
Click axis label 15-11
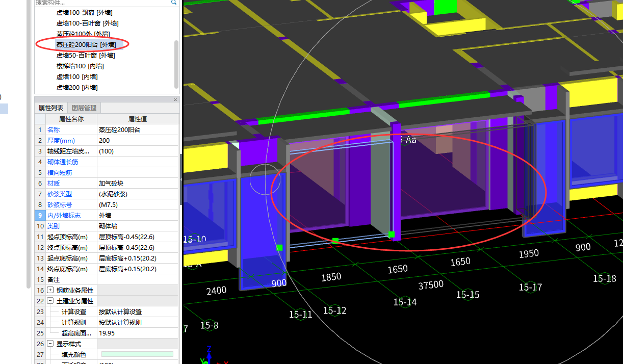click(300, 315)
